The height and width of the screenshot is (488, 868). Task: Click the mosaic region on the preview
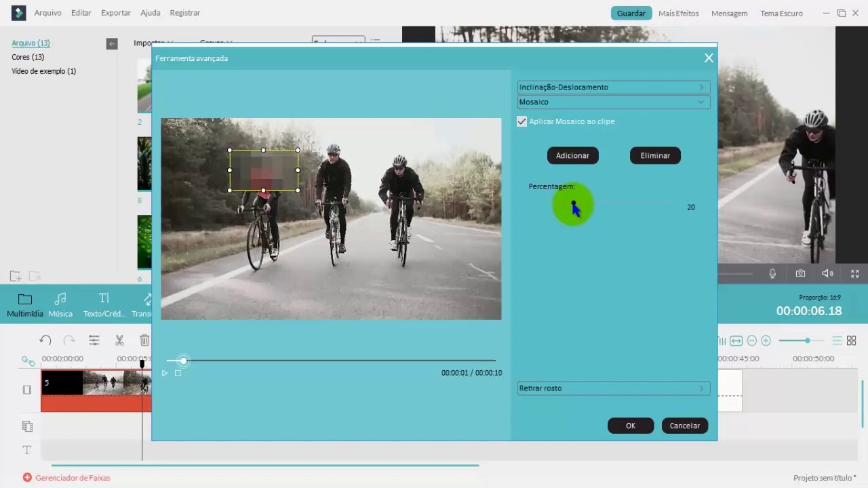[x=264, y=171]
